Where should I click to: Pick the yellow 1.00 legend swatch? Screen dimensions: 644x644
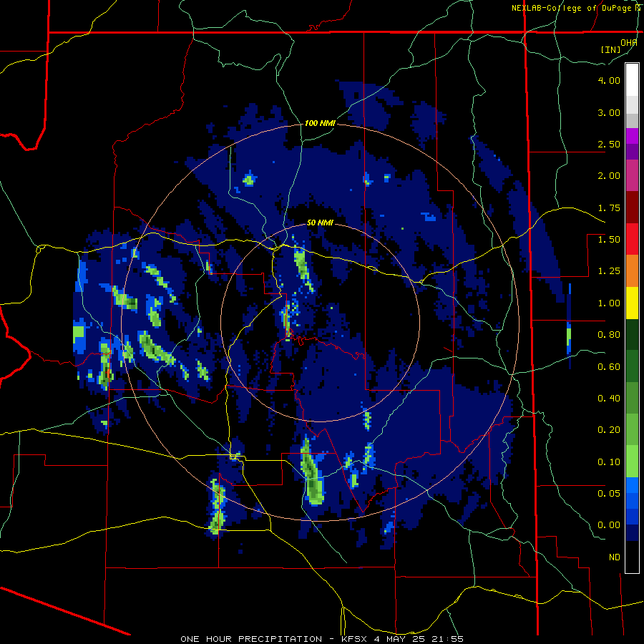(x=632, y=303)
